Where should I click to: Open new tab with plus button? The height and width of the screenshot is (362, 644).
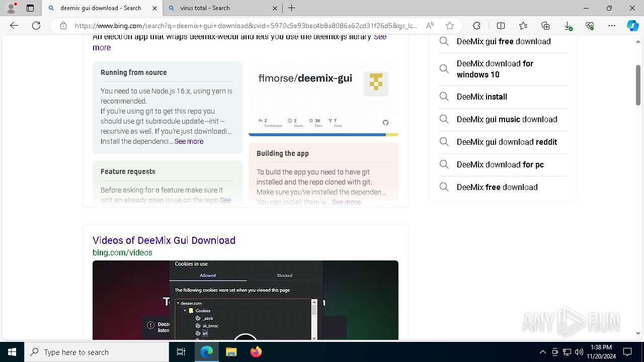pos(292,8)
